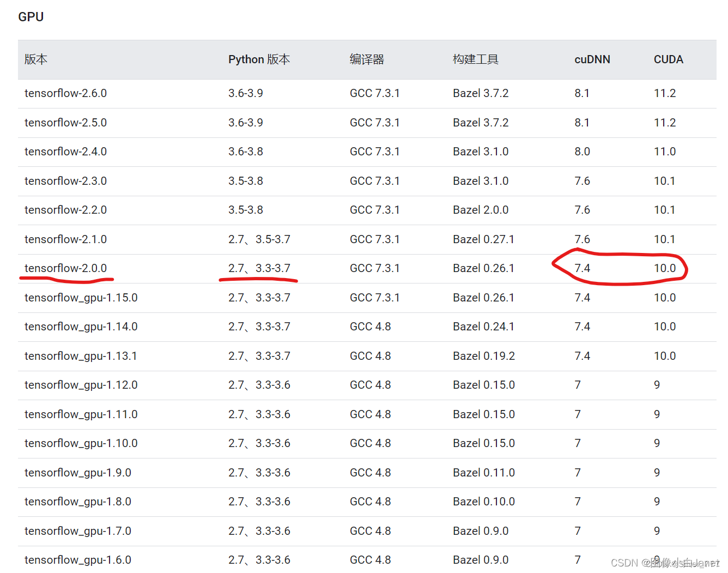This screenshot has width=728, height=573.
Task: Click CUDA 9 in tensorflow_gpu-1.12.0 row
Action: pos(657,385)
